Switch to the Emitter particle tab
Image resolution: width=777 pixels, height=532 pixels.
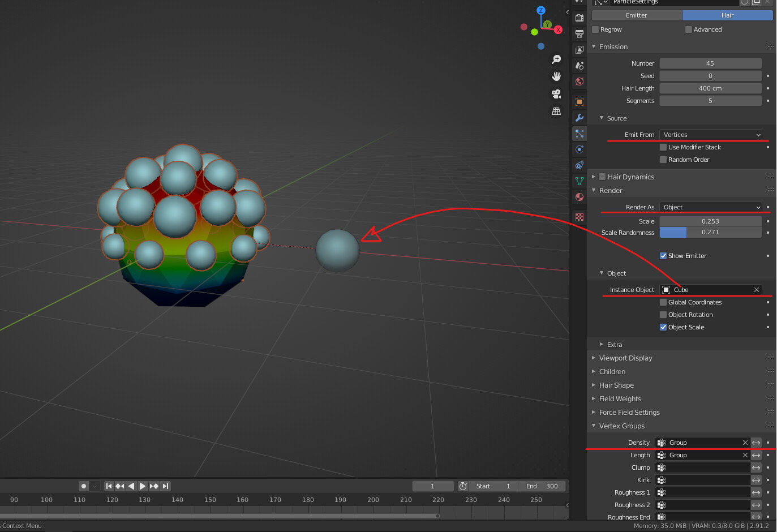637,15
